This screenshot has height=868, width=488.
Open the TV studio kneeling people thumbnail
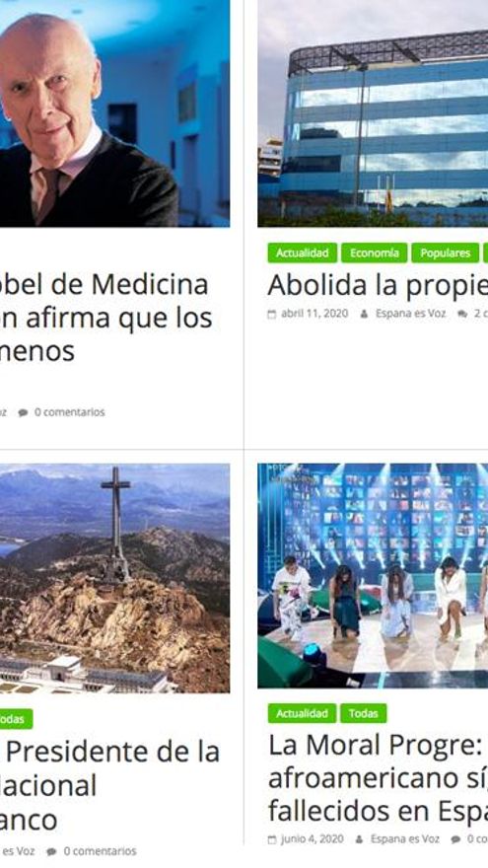click(x=373, y=576)
